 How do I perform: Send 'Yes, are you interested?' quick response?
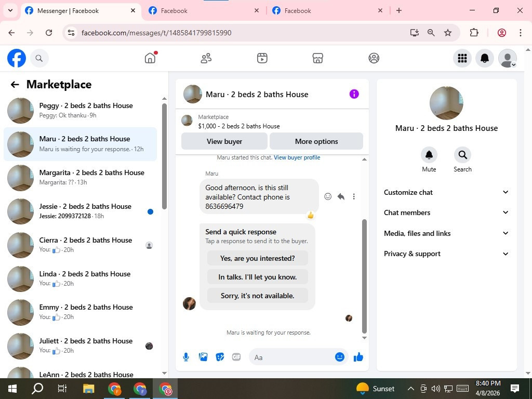[258, 258]
